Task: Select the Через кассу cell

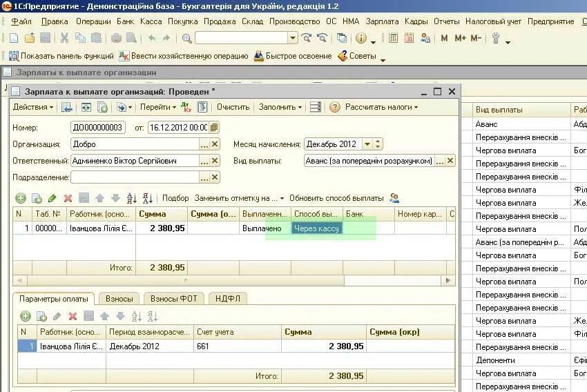Action: pos(317,228)
